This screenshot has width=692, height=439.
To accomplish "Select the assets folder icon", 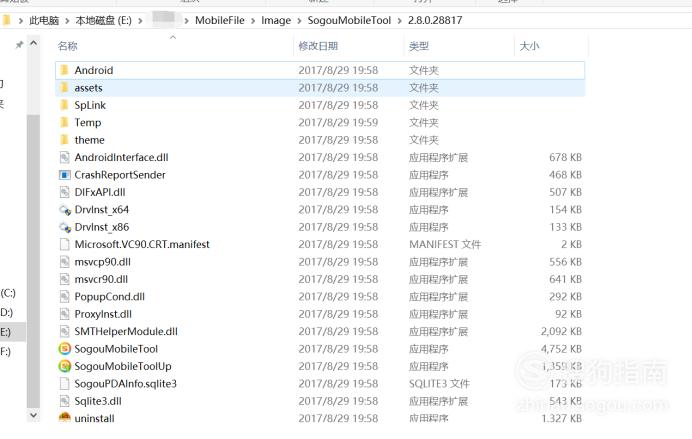I will (x=64, y=87).
